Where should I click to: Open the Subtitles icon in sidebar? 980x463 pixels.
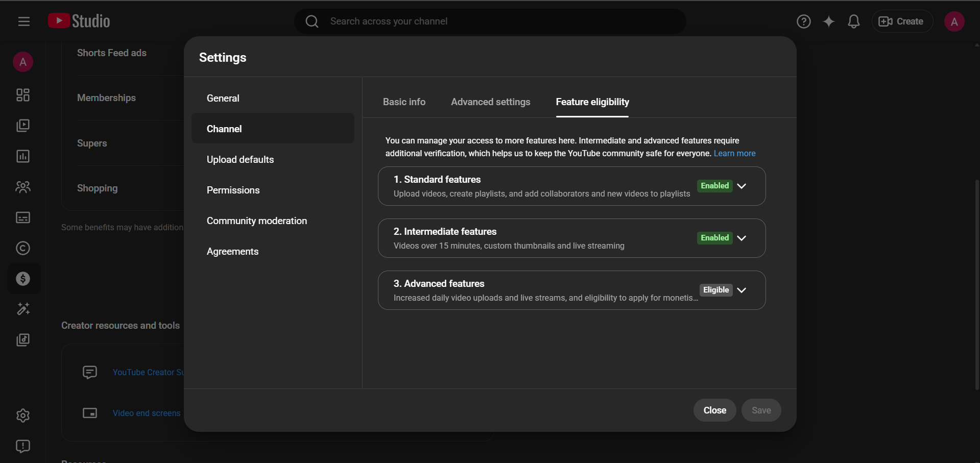click(23, 217)
